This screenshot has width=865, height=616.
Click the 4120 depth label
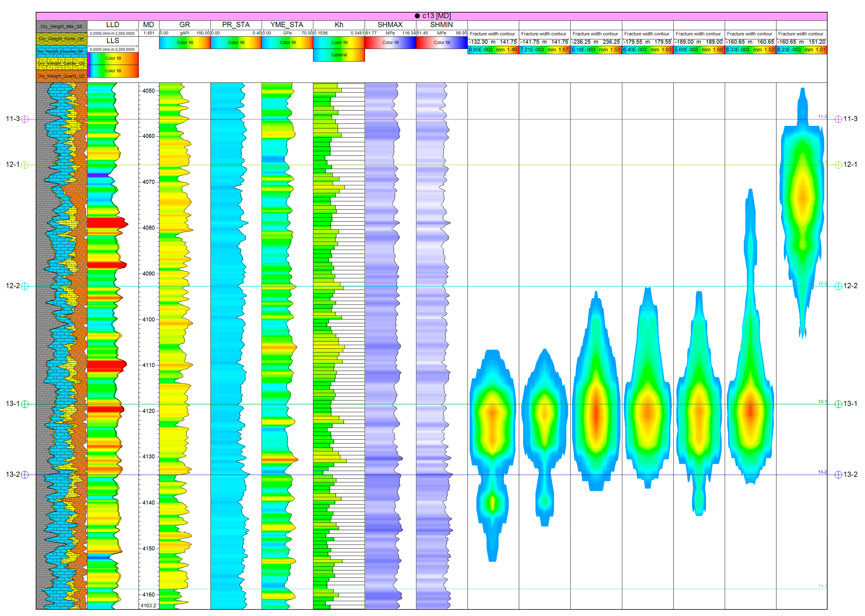(x=149, y=411)
